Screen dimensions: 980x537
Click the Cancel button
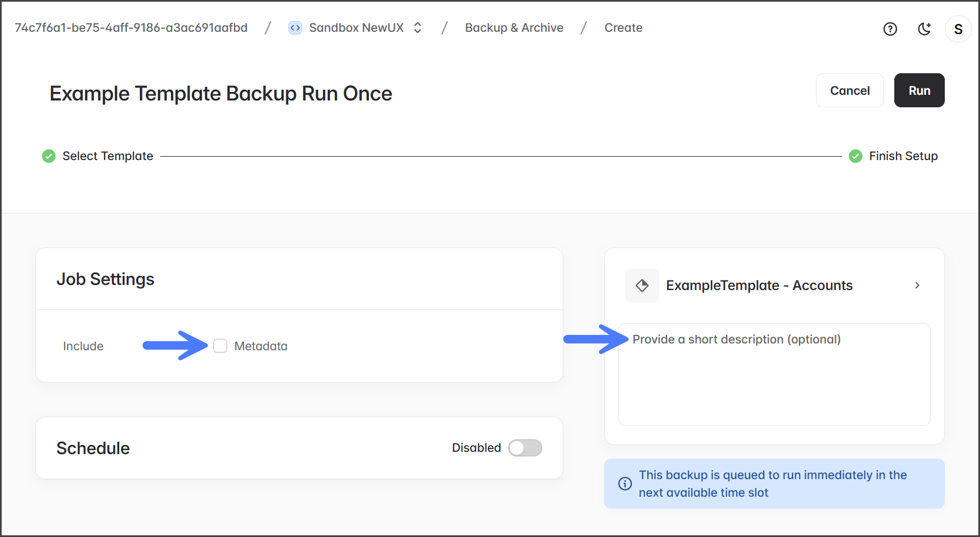(849, 90)
